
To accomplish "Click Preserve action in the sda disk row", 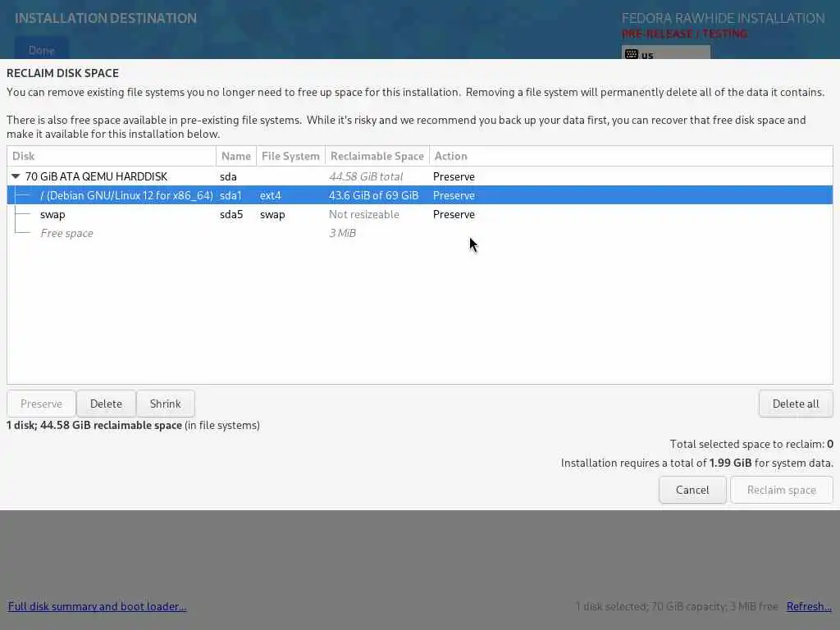I will 454,176.
